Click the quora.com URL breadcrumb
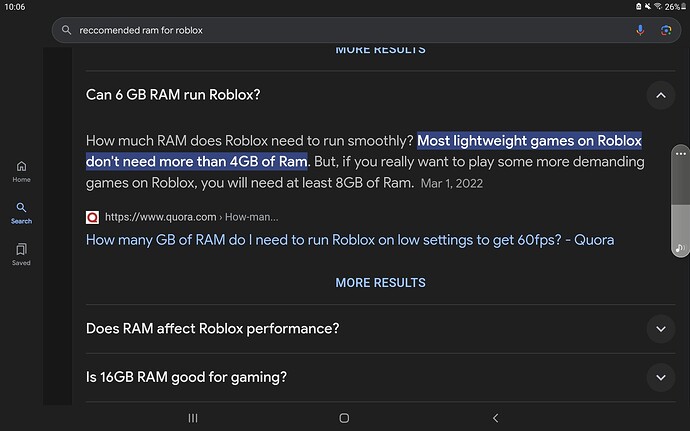690x431 pixels. pos(191,217)
